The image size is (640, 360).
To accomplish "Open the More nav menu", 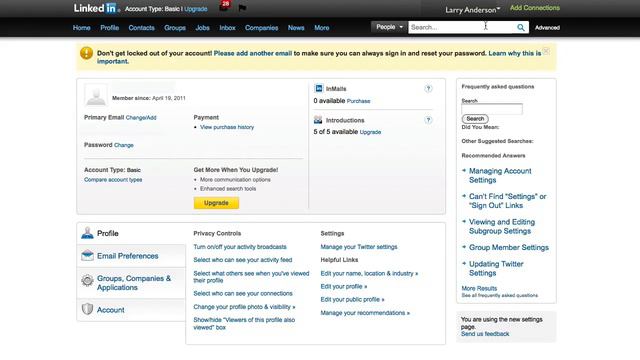I will [x=322, y=28].
